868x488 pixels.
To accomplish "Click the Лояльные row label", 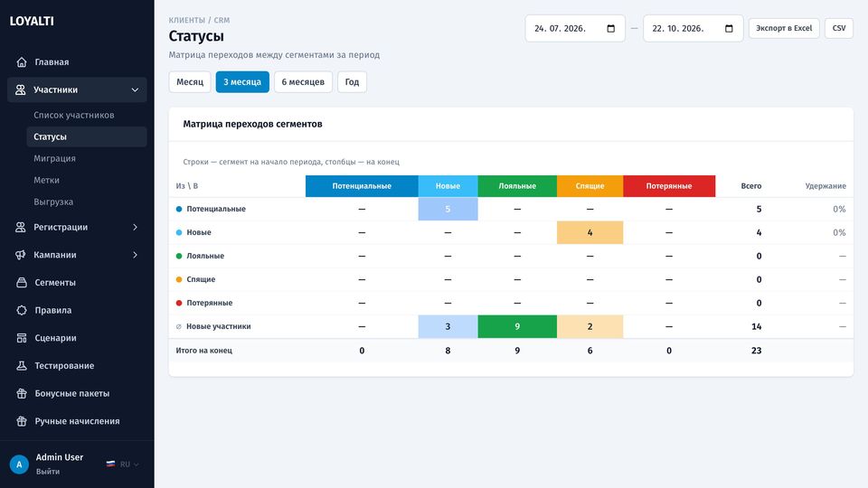I will [205, 256].
